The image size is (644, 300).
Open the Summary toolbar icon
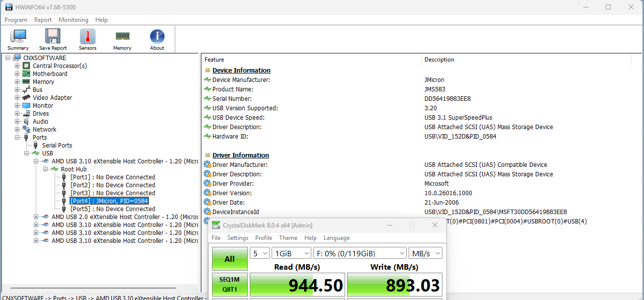pos(18,39)
